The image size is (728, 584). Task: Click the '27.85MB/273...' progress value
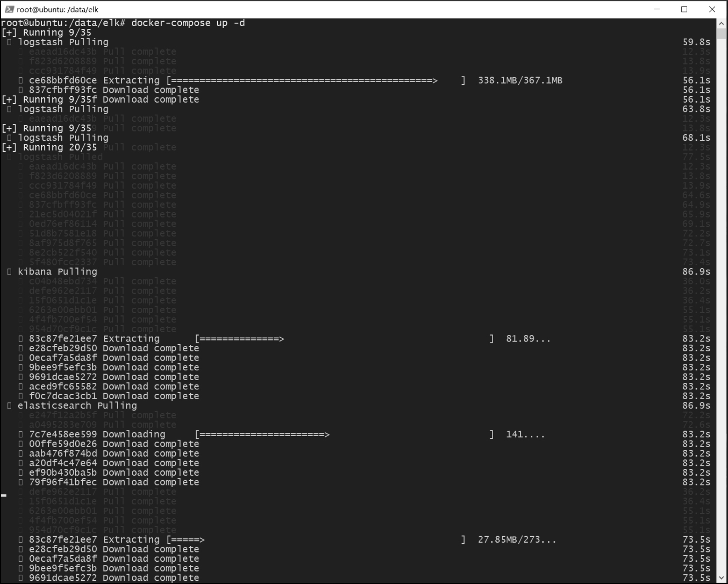tap(517, 540)
